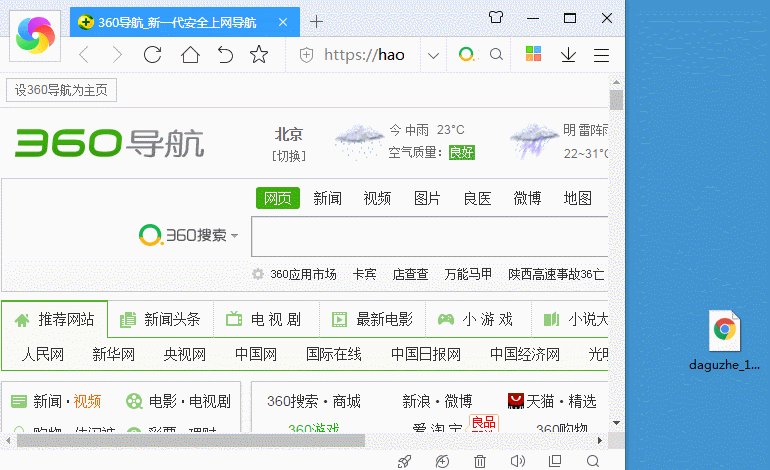Image resolution: width=770 pixels, height=470 pixels.
Task: Select the 视频 search category tab
Action: coord(377,198)
